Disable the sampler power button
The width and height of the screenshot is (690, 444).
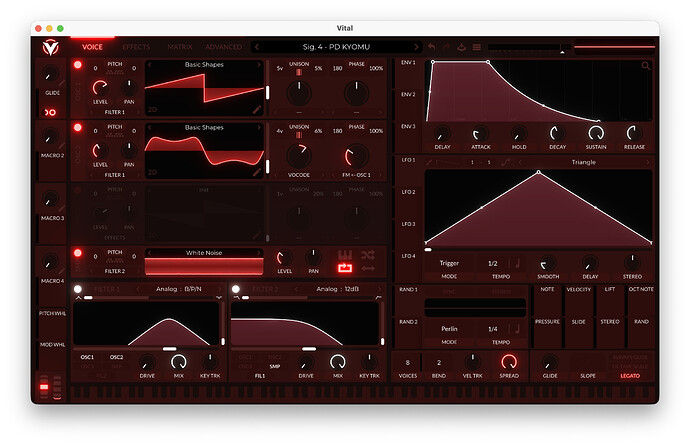coord(78,253)
